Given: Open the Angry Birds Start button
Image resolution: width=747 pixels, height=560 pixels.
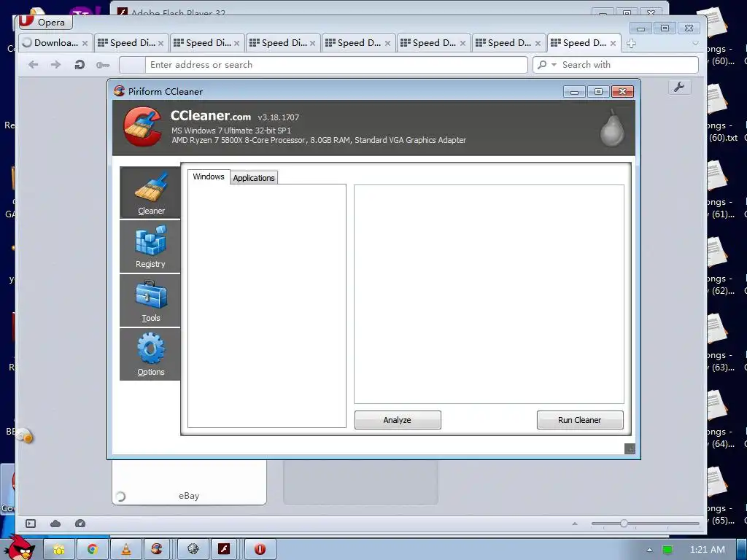Looking at the screenshot, I should click(20, 548).
